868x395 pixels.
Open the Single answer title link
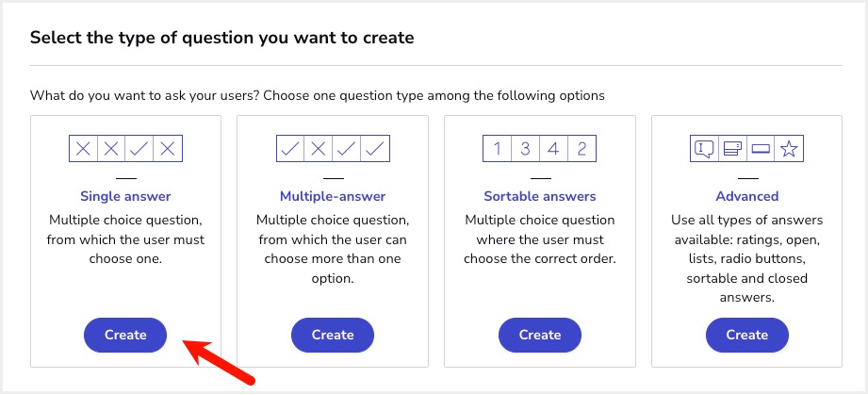[125, 196]
